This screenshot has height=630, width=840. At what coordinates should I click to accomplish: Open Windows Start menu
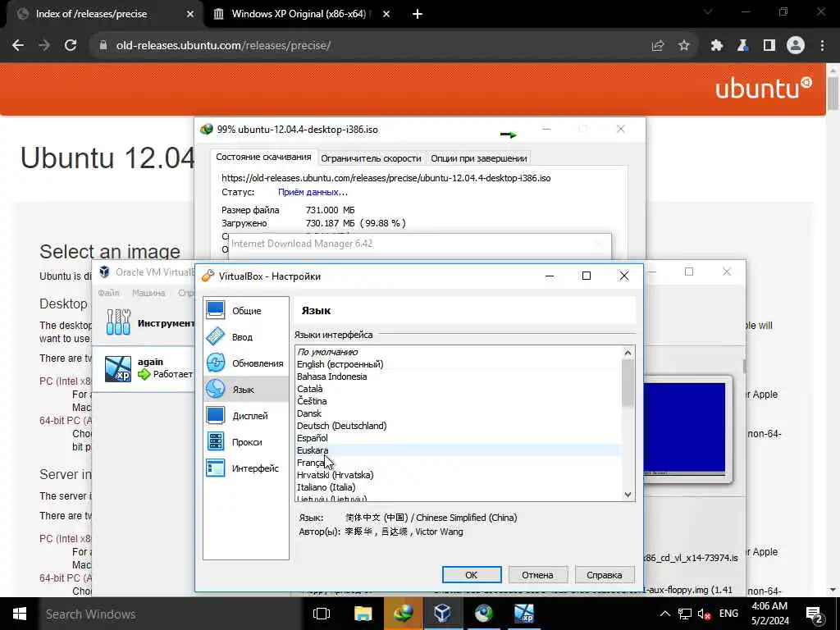click(x=20, y=614)
